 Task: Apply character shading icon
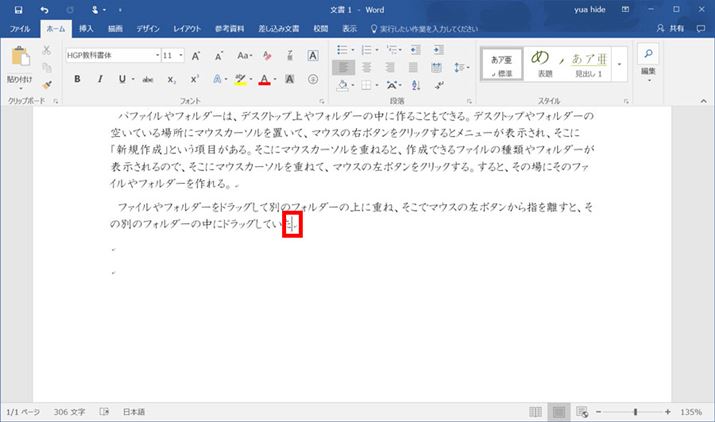290,79
